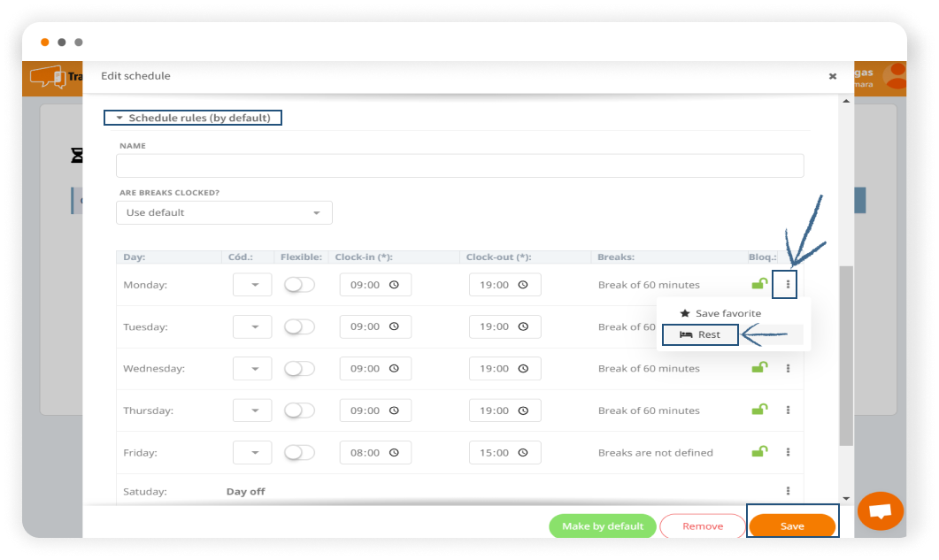Collapse the Schedule rules (by default) section
Image resolution: width=939 pixels, height=560 pixels.
click(x=193, y=118)
